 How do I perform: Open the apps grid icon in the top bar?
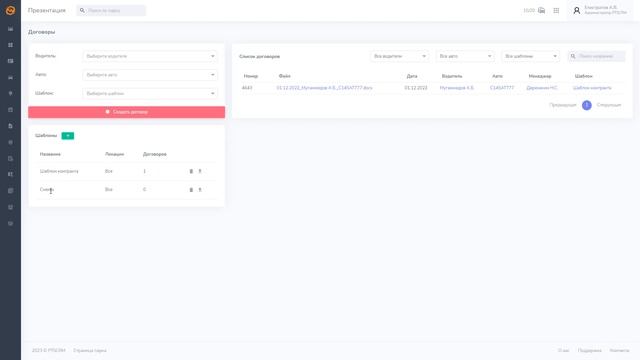click(556, 10)
